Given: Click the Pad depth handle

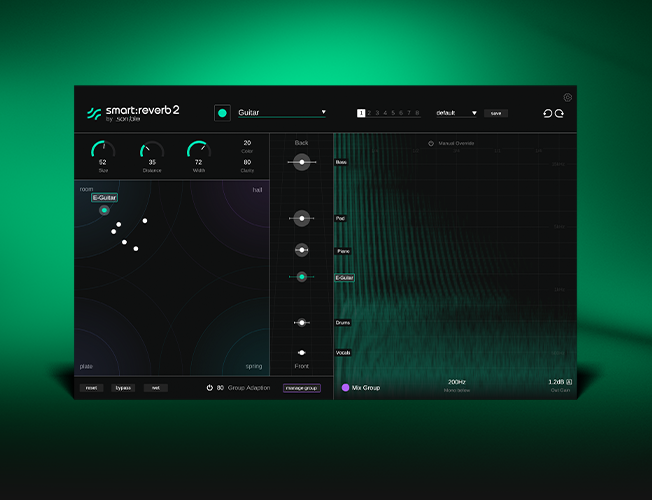Looking at the screenshot, I should pyautogui.click(x=302, y=218).
